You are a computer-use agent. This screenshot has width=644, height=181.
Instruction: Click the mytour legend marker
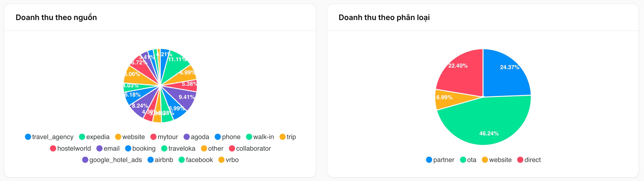[153, 137]
